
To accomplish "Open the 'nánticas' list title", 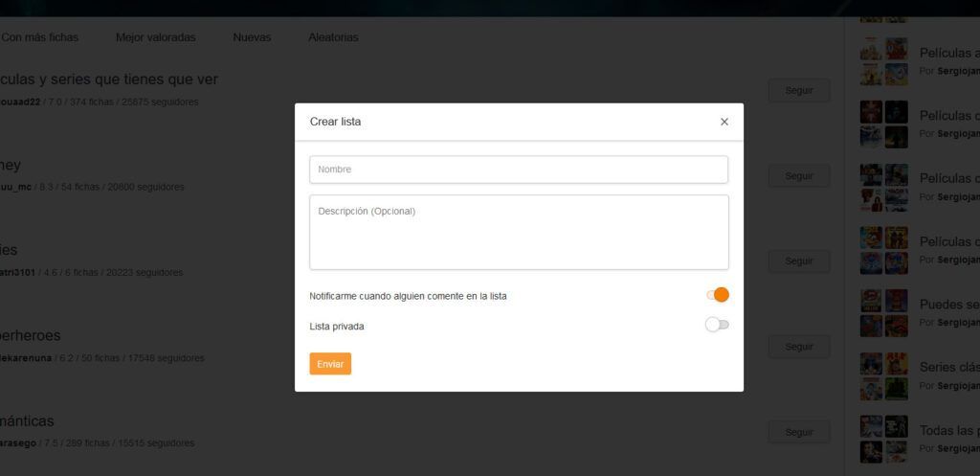I will [x=27, y=421].
